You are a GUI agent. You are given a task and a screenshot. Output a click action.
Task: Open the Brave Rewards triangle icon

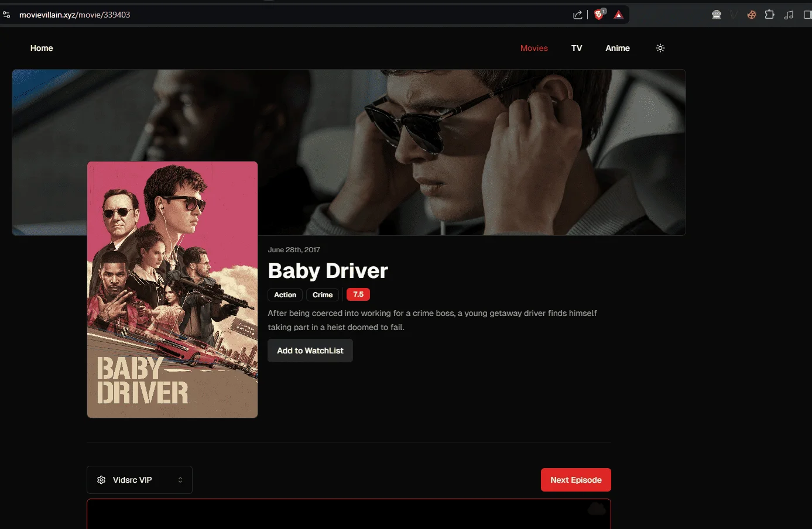tap(619, 15)
